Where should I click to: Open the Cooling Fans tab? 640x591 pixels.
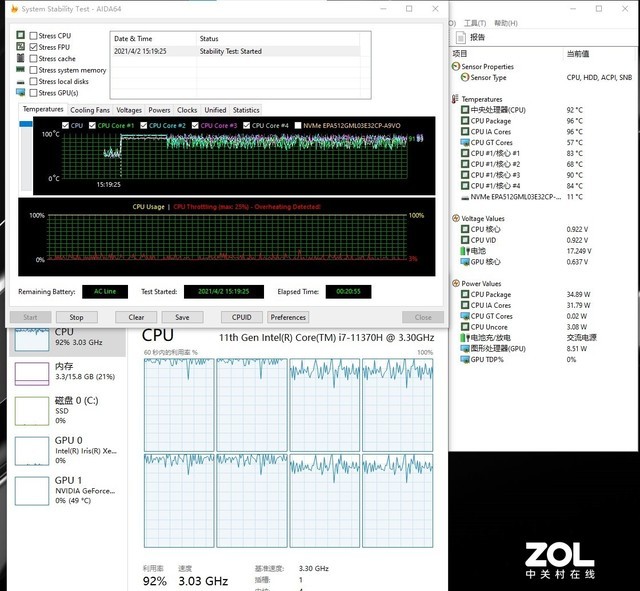point(90,110)
